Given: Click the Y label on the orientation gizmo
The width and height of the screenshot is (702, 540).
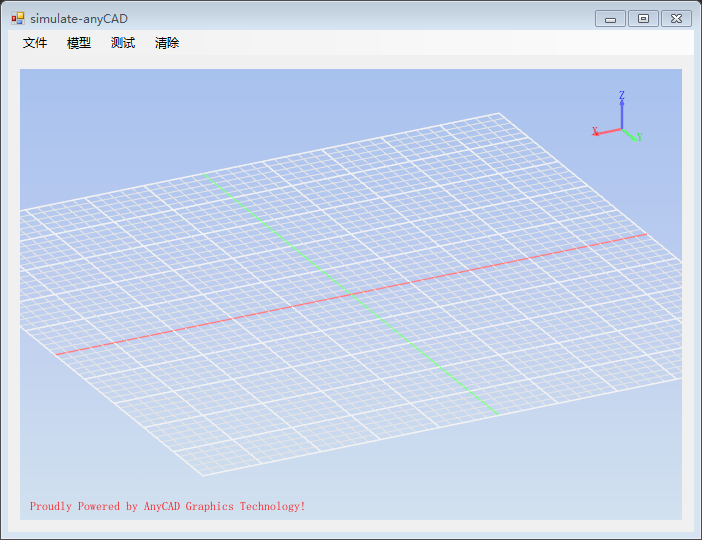Looking at the screenshot, I should coord(639,138).
